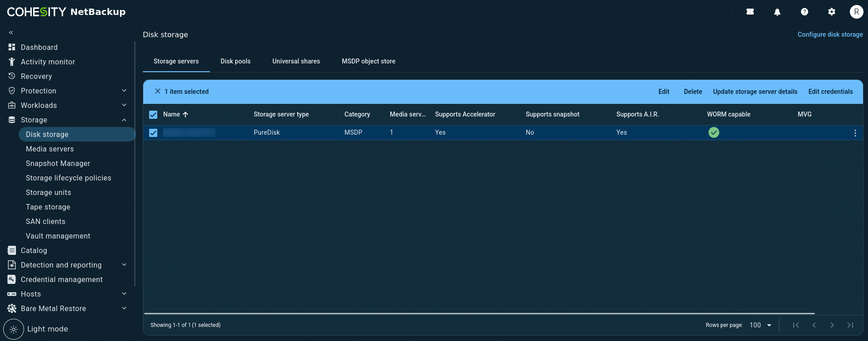Open the help question mark icon

[805, 12]
